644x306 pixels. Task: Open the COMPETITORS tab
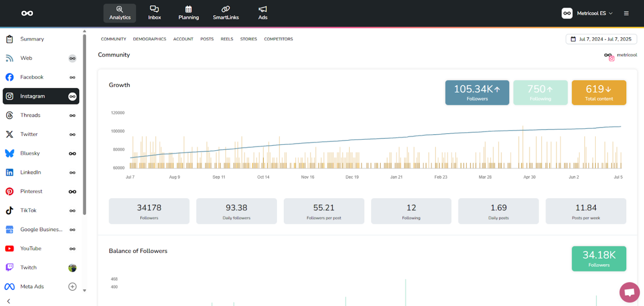pos(278,39)
